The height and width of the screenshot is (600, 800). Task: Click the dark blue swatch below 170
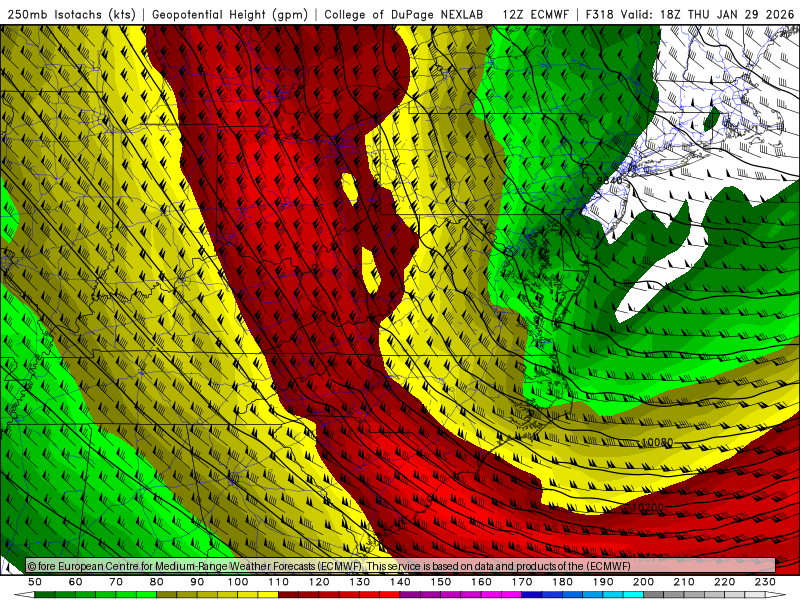(532, 595)
